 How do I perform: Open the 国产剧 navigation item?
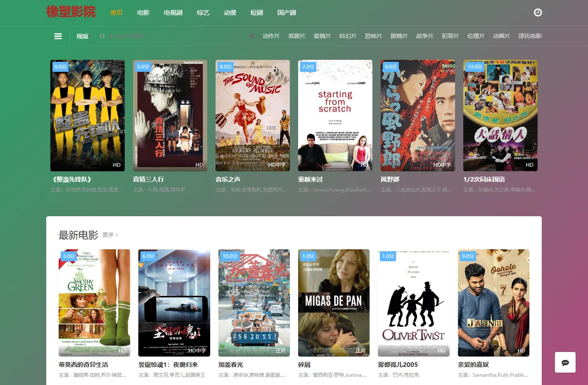point(287,13)
